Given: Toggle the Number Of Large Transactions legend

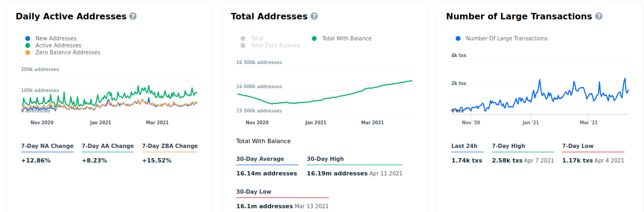Looking at the screenshot, I should (501, 39).
